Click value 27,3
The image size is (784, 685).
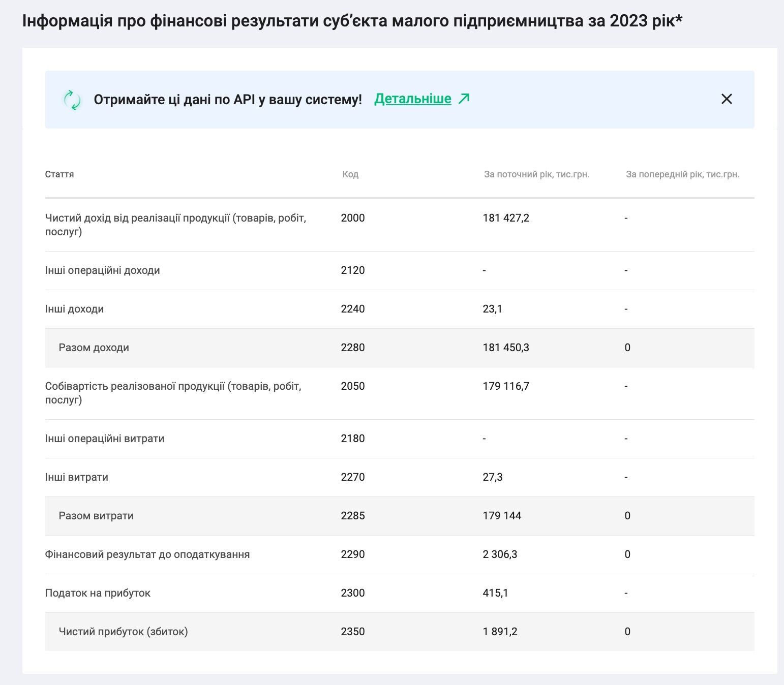[493, 477]
